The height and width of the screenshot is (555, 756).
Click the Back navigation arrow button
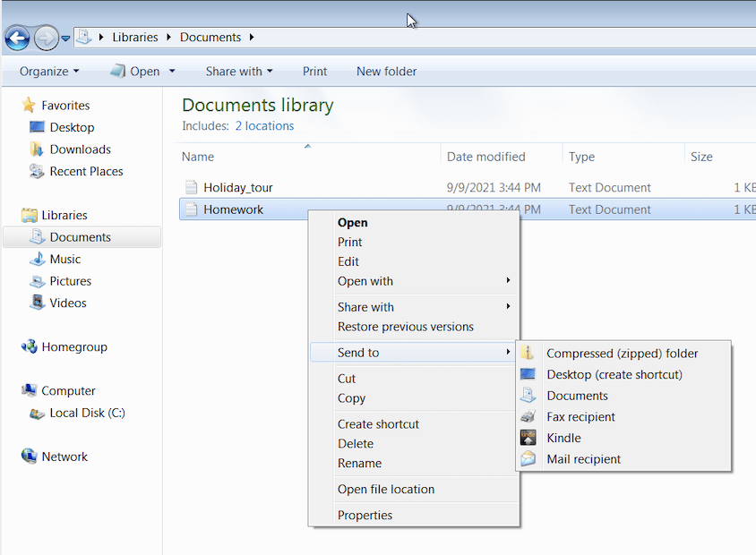17,38
